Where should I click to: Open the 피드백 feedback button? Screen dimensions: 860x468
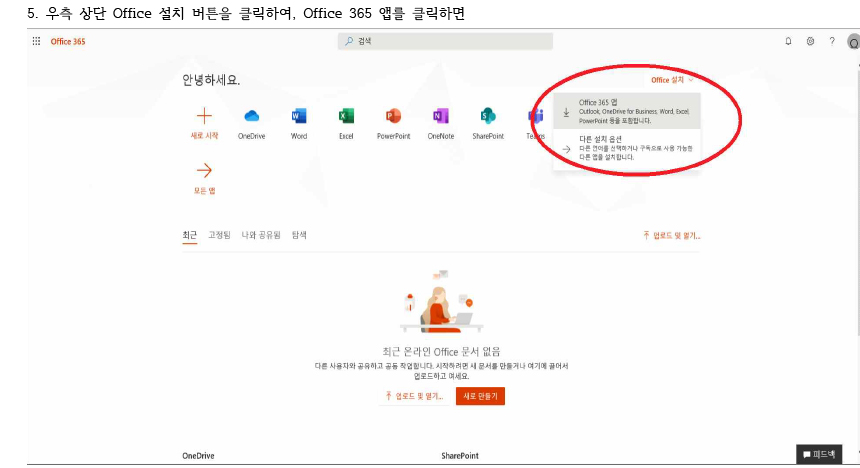[819, 454]
